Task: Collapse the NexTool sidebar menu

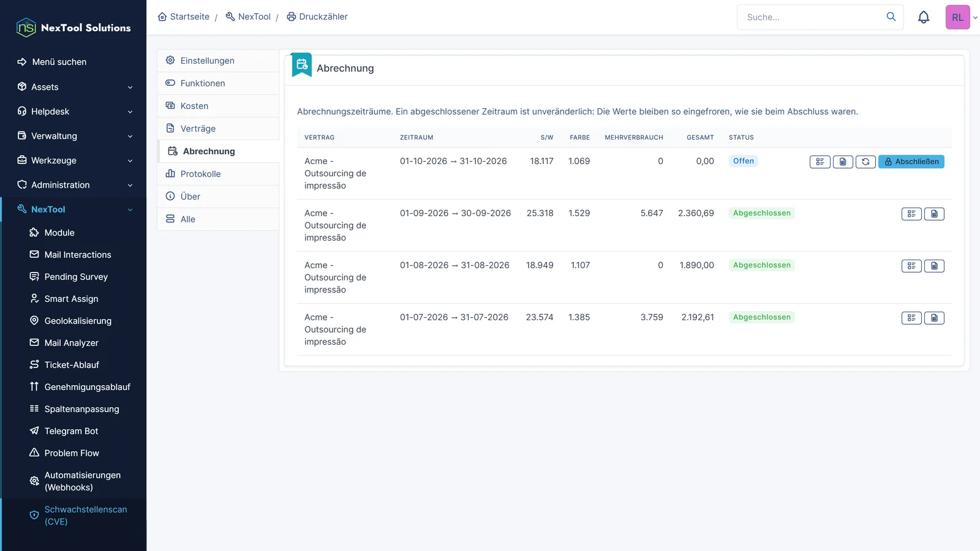Action: tap(73, 209)
